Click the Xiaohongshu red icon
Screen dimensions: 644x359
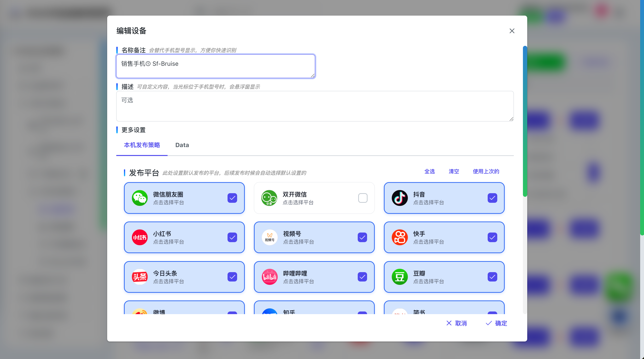[x=140, y=237]
